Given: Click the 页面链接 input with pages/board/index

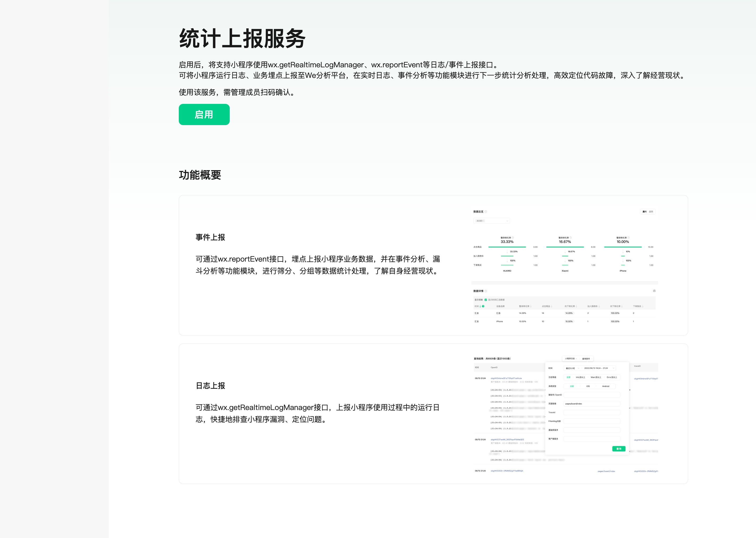Looking at the screenshot, I should tap(592, 403).
